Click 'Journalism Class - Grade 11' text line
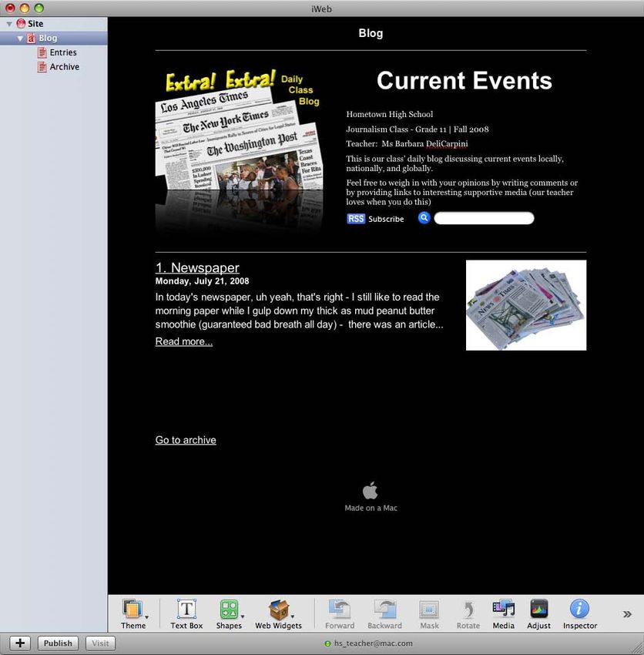The height and width of the screenshot is (655, 644). point(418,129)
